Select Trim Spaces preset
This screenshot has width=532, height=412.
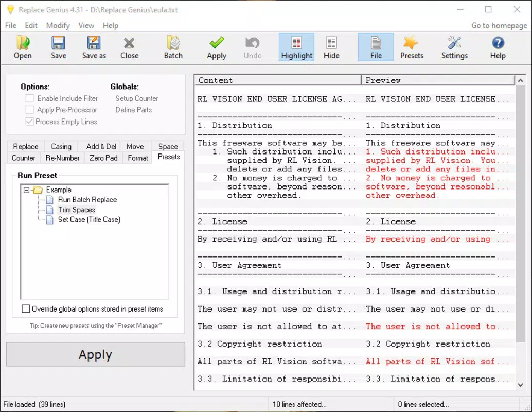pyautogui.click(x=76, y=210)
